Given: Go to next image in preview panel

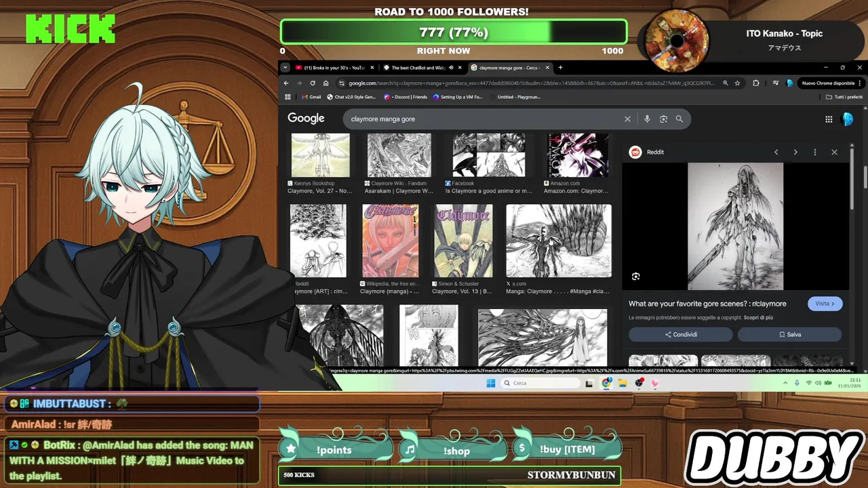Looking at the screenshot, I should click(x=795, y=152).
